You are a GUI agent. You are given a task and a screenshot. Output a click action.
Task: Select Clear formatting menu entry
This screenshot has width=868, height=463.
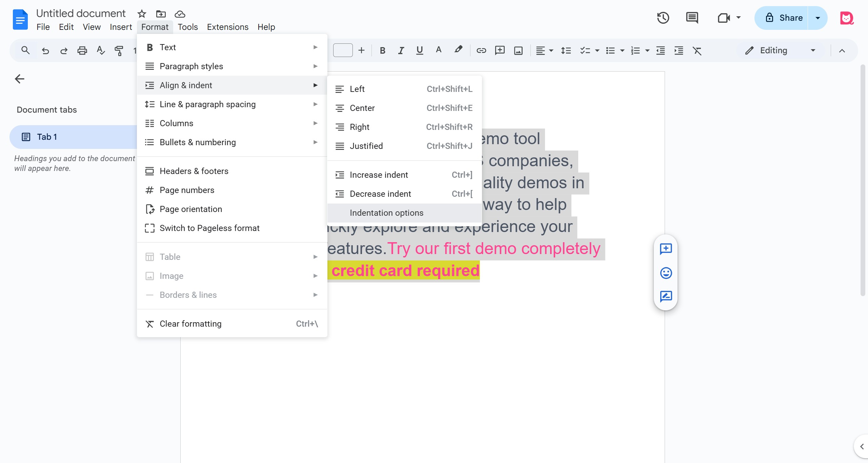click(x=232, y=324)
